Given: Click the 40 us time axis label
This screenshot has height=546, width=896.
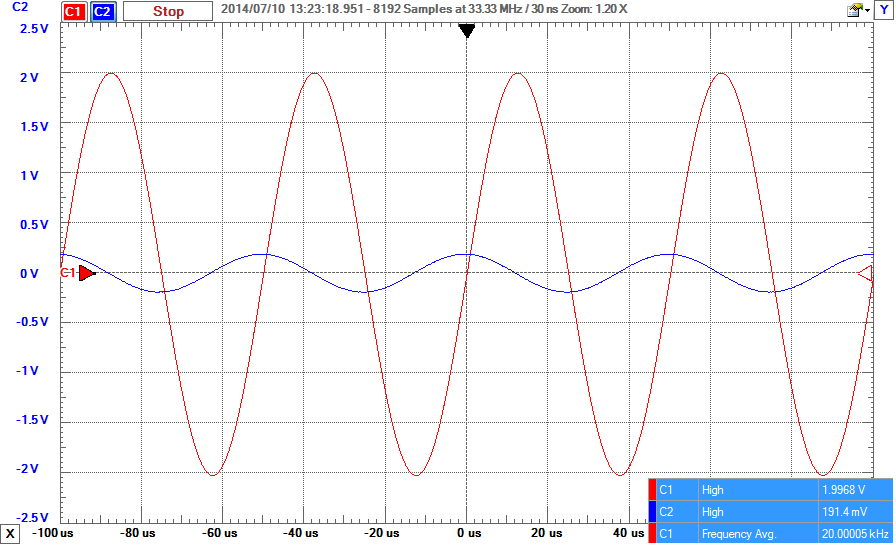Looking at the screenshot, I should (x=628, y=533).
